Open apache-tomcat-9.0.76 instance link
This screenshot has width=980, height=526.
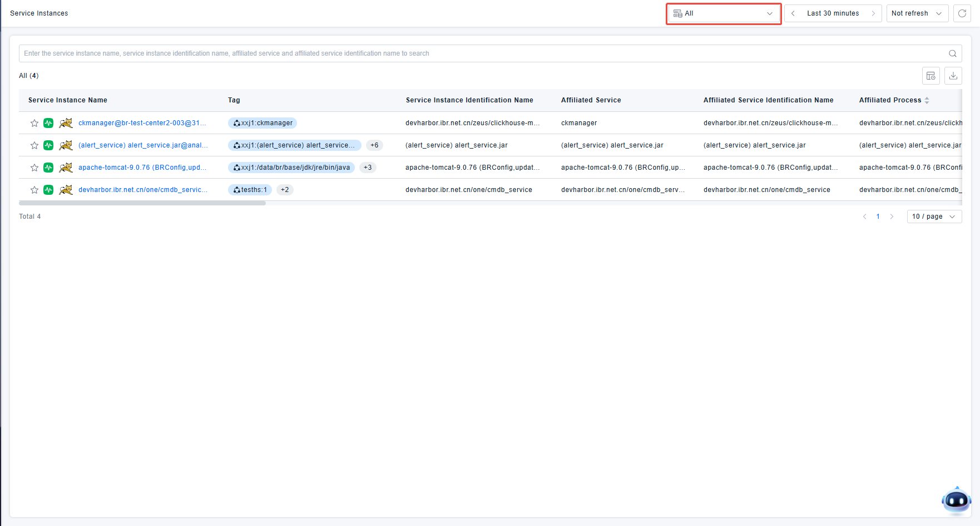tap(142, 168)
